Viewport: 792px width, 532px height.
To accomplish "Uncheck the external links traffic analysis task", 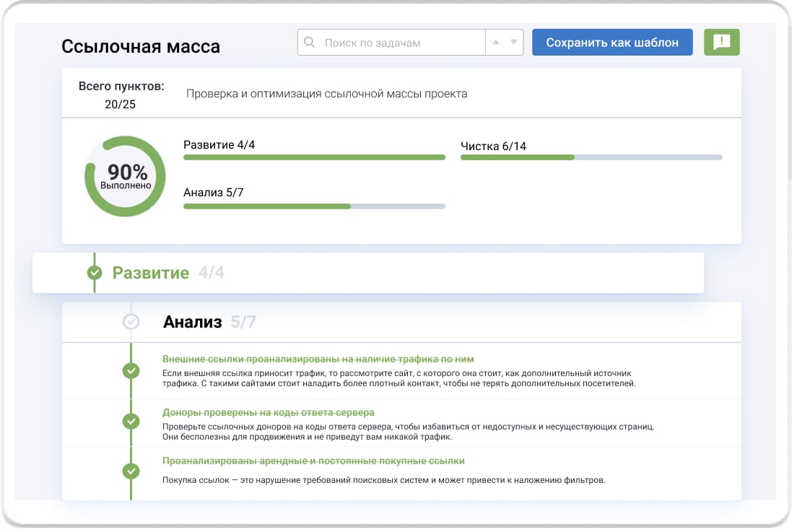I will pyautogui.click(x=131, y=370).
